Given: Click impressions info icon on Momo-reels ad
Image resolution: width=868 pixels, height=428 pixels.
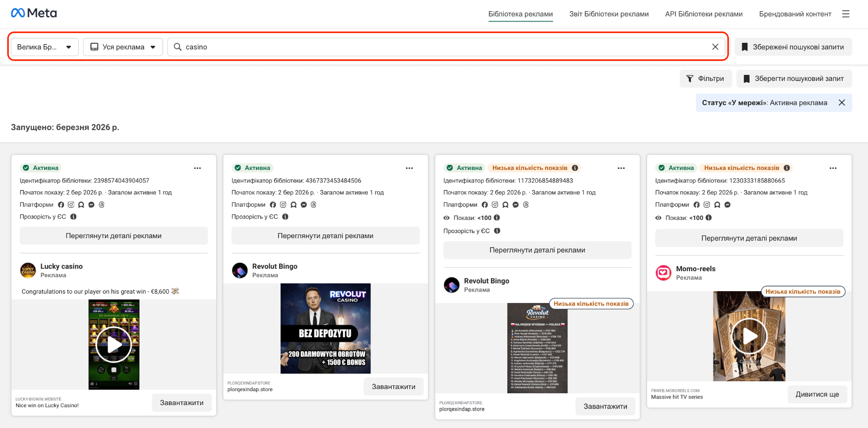Looking at the screenshot, I should [709, 218].
